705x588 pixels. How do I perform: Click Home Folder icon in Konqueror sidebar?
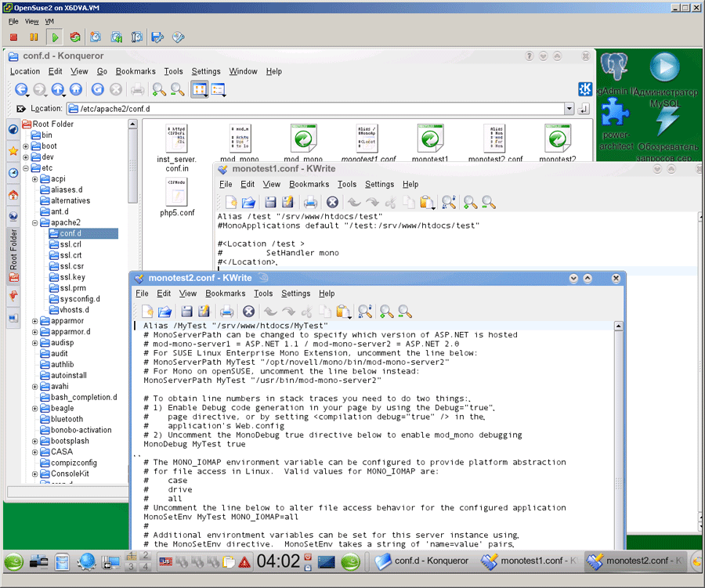pyautogui.click(x=13, y=195)
